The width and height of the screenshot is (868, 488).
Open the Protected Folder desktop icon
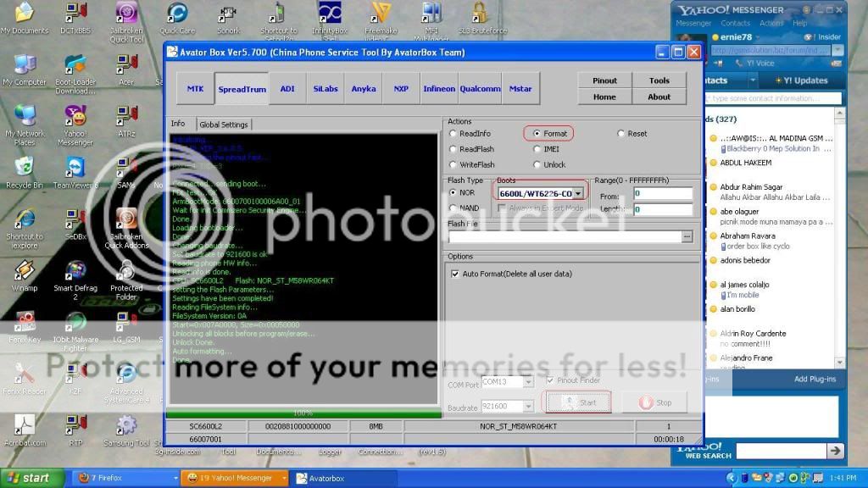[126, 271]
